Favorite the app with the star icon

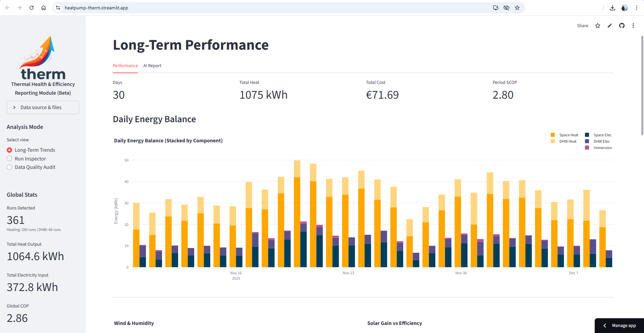(x=597, y=26)
